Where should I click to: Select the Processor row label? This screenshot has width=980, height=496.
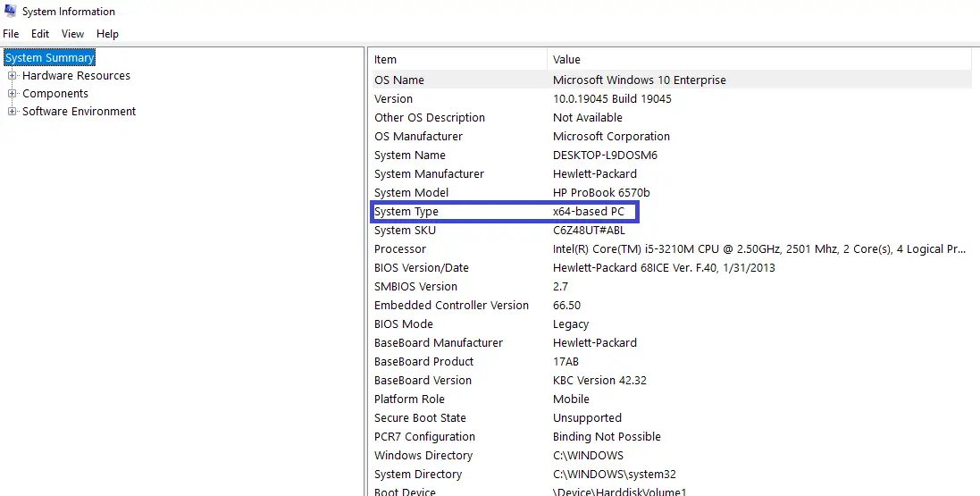(400, 249)
